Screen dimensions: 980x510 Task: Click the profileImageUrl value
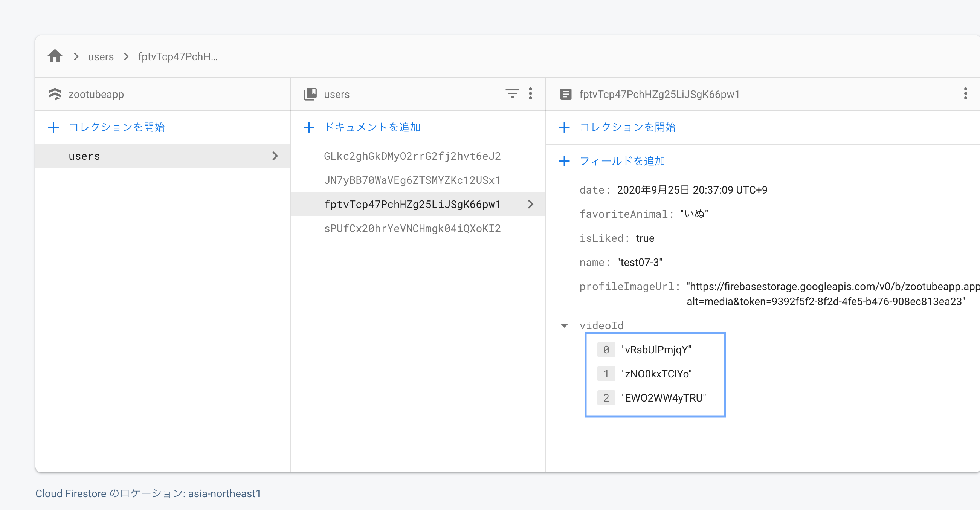pos(833,294)
